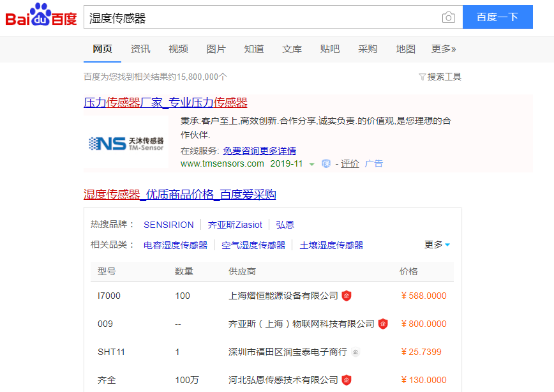554x392 pixels.
Task: Open the Baidu logo homepage link
Action: coord(41,15)
